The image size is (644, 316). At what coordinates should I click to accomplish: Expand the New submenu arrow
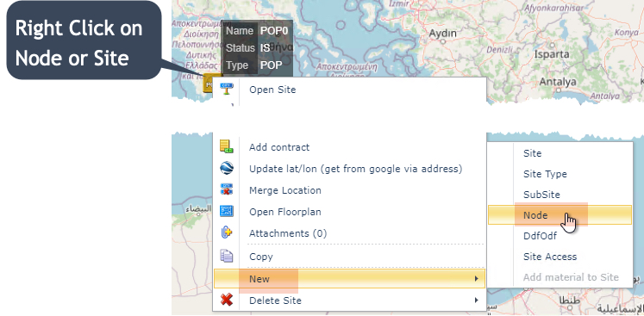pyautogui.click(x=477, y=279)
